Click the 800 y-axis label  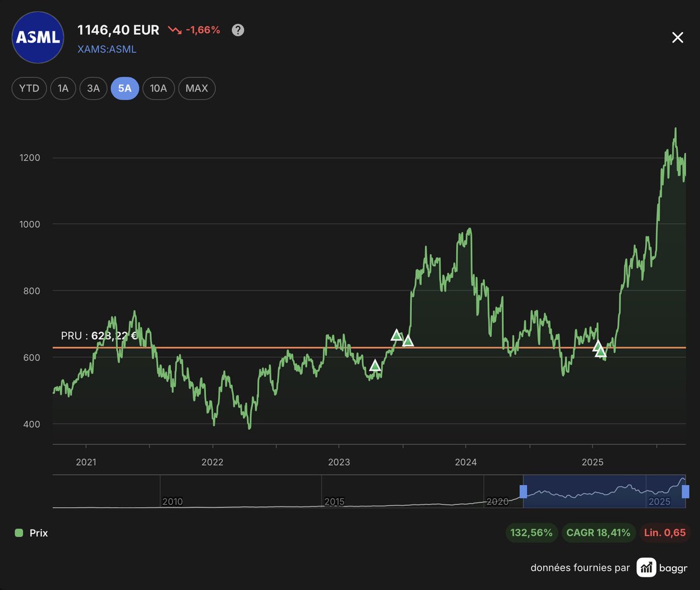click(x=32, y=291)
